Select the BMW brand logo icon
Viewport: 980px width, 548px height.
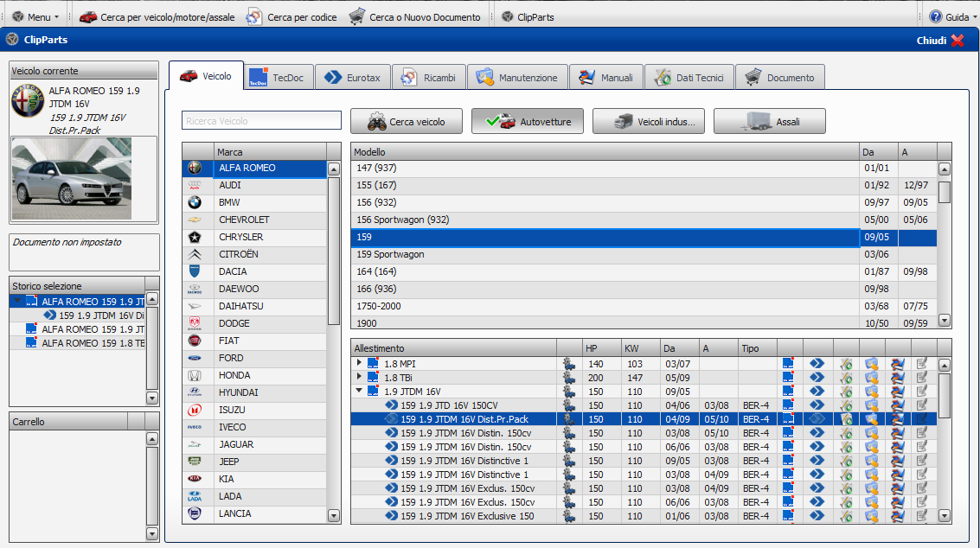click(195, 202)
